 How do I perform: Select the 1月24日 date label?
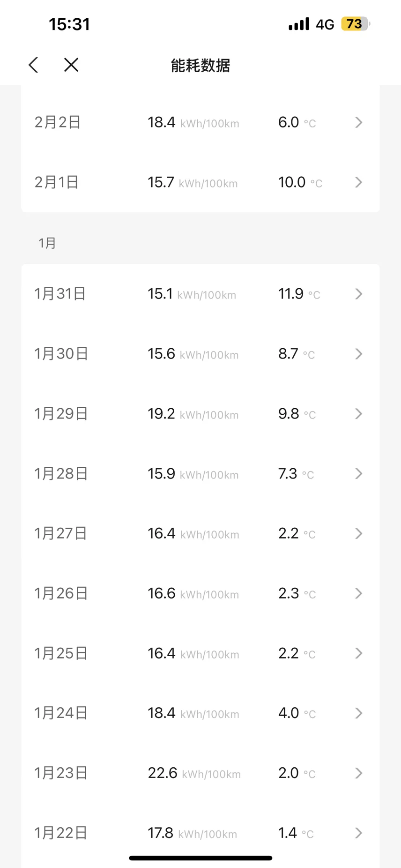[61, 713]
